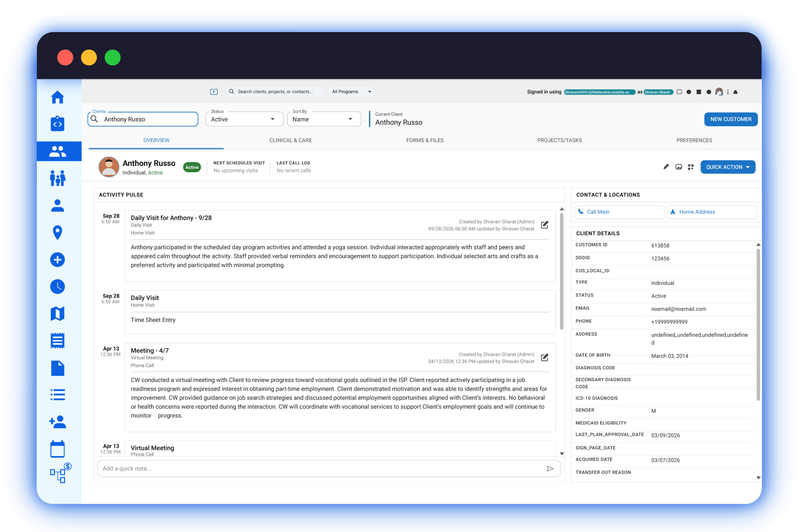
Task: Open the billing workflow icon with dollar sign
Action: (60, 473)
